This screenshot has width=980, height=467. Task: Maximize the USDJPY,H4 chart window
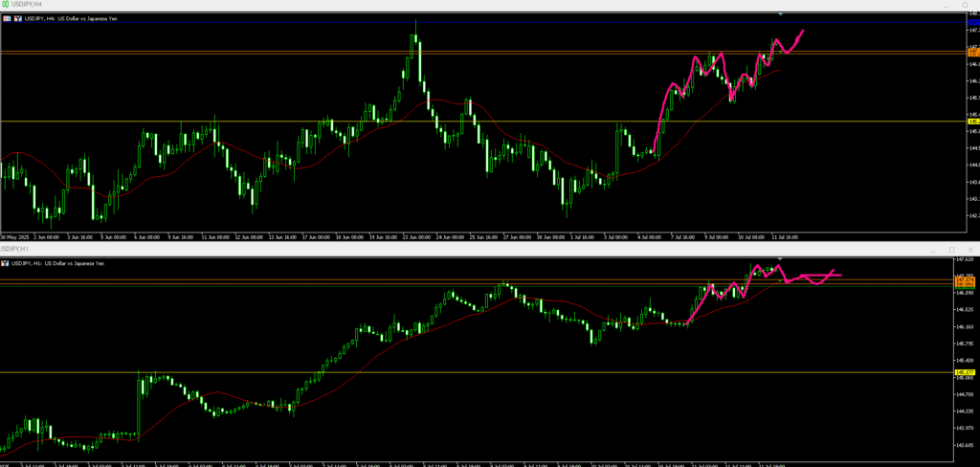coord(965,5)
